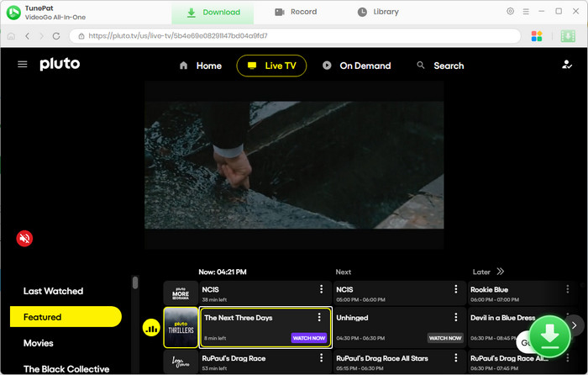This screenshot has width=588, height=375.
Task: Select the Unhinged program entry
Action: pyautogui.click(x=400, y=328)
